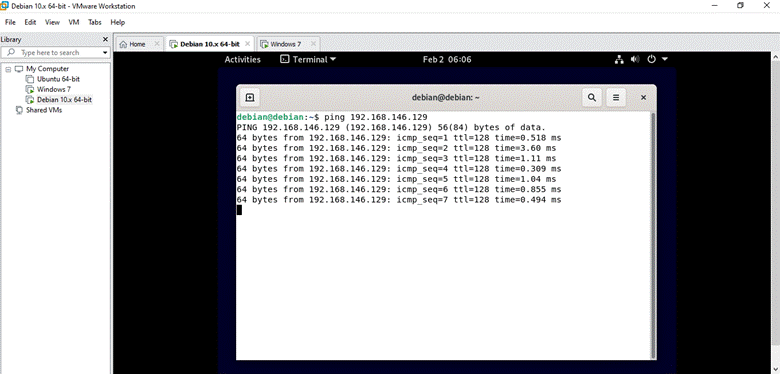Open the terminal hamburger menu
780x374 pixels.
coord(616,97)
